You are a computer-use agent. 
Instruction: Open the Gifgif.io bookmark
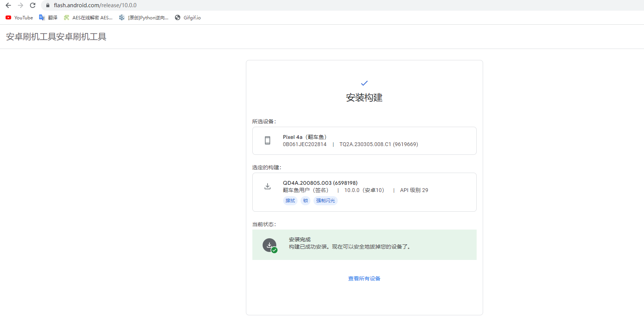[x=188, y=17]
